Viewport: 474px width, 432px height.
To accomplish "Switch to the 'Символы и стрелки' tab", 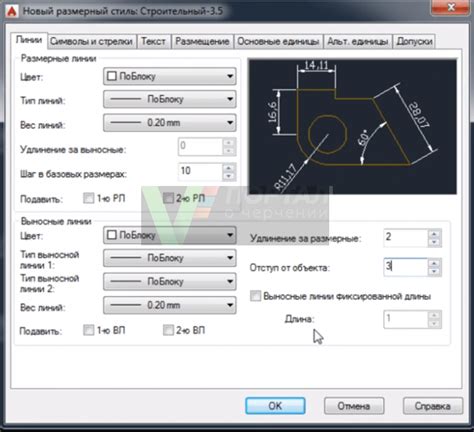I will tap(91, 42).
